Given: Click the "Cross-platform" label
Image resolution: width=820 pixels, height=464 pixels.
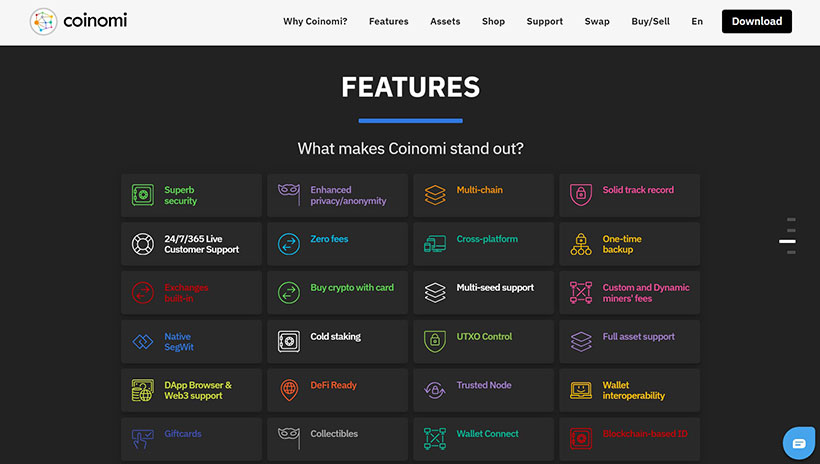Looking at the screenshot, I should [x=487, y=239].
